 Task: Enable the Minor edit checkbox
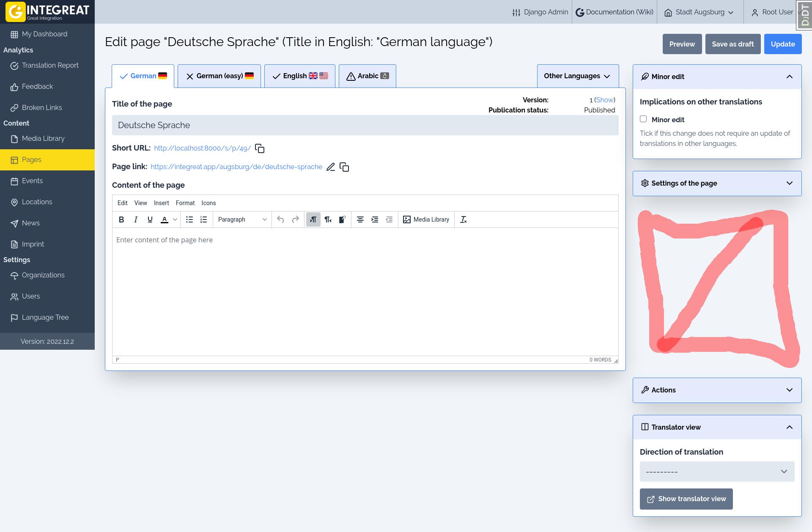click(x=643, y=119)
